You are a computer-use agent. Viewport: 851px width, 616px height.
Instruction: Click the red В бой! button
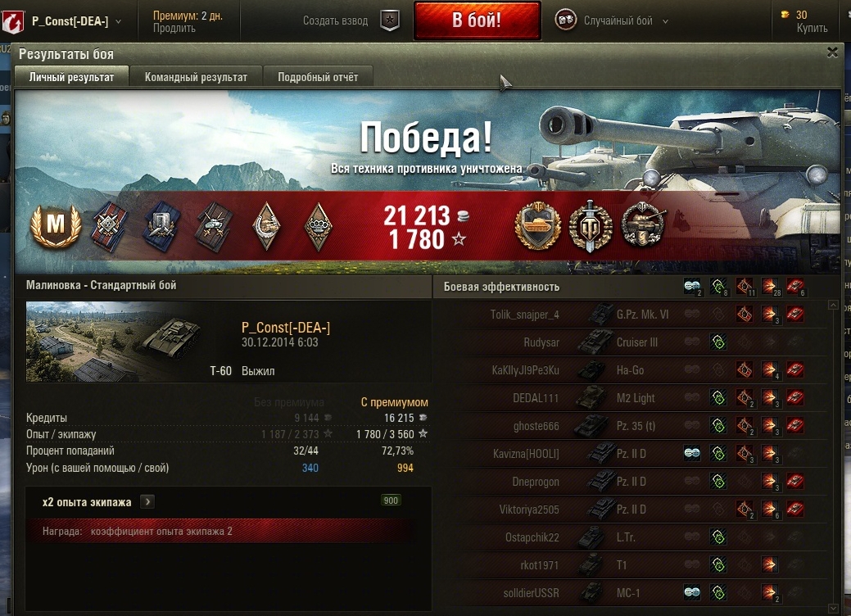click(477, 20)
